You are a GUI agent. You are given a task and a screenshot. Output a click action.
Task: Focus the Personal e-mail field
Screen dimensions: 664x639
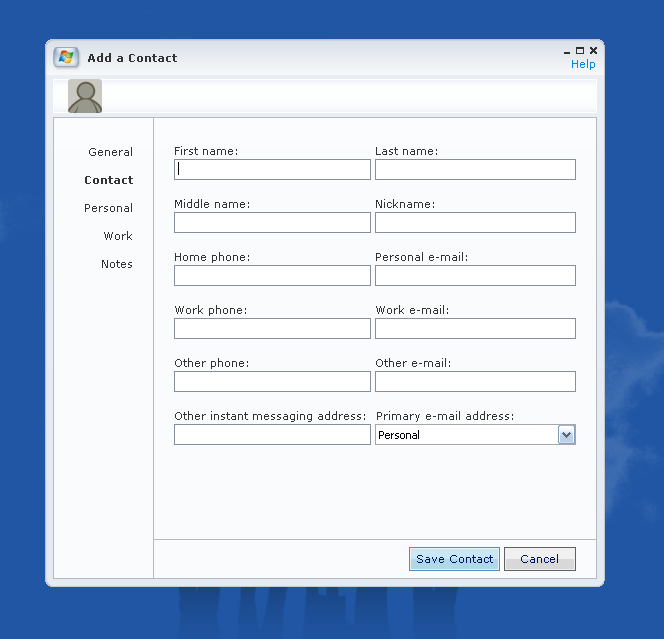475,276
